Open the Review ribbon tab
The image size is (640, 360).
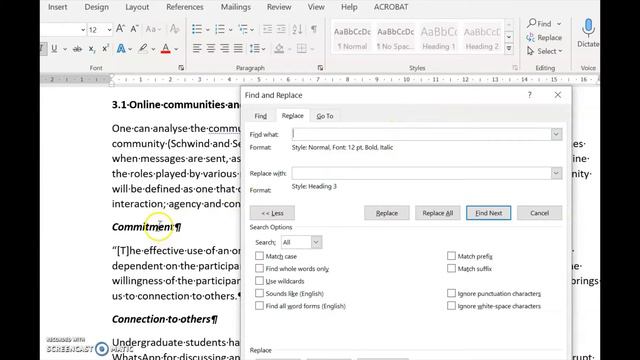point(279,7)
